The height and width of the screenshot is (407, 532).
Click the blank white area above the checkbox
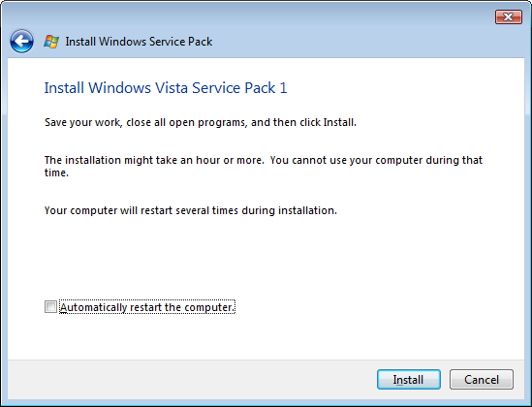click(265, 258)
